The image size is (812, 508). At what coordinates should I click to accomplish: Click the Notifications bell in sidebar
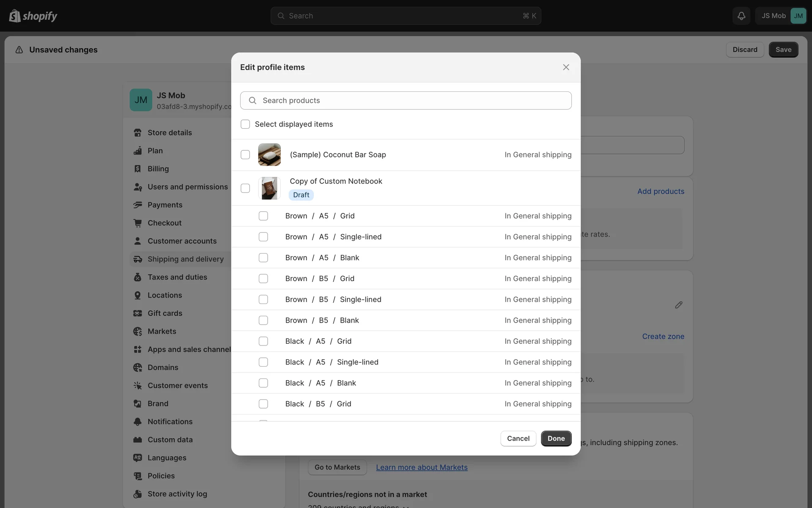137,422
